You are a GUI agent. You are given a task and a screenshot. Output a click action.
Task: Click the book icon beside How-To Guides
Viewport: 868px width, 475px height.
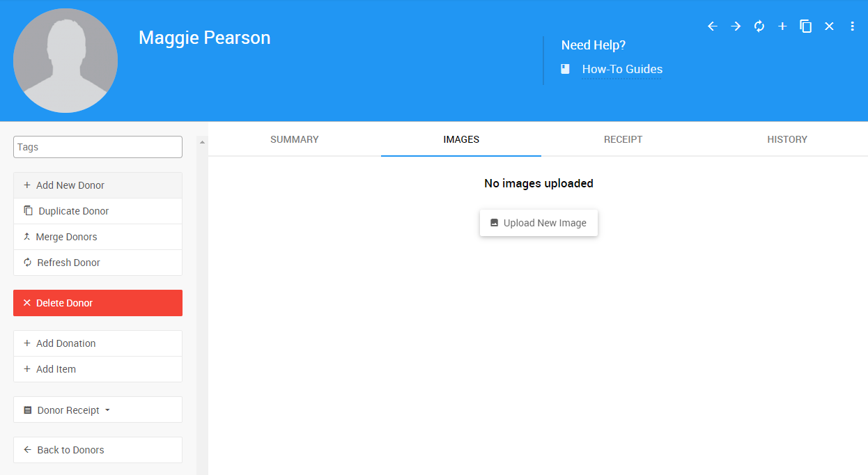[x=566, y=69]
